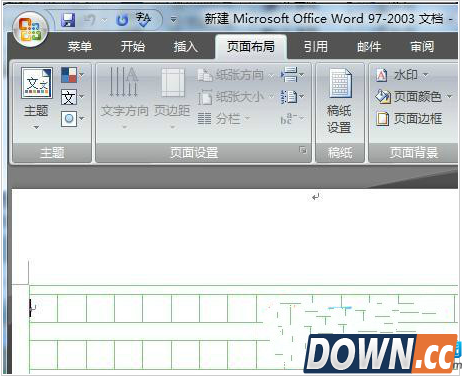Open the theme fonts dropdown
This screenshot has height=379, width=463.
tap(72, 97)
